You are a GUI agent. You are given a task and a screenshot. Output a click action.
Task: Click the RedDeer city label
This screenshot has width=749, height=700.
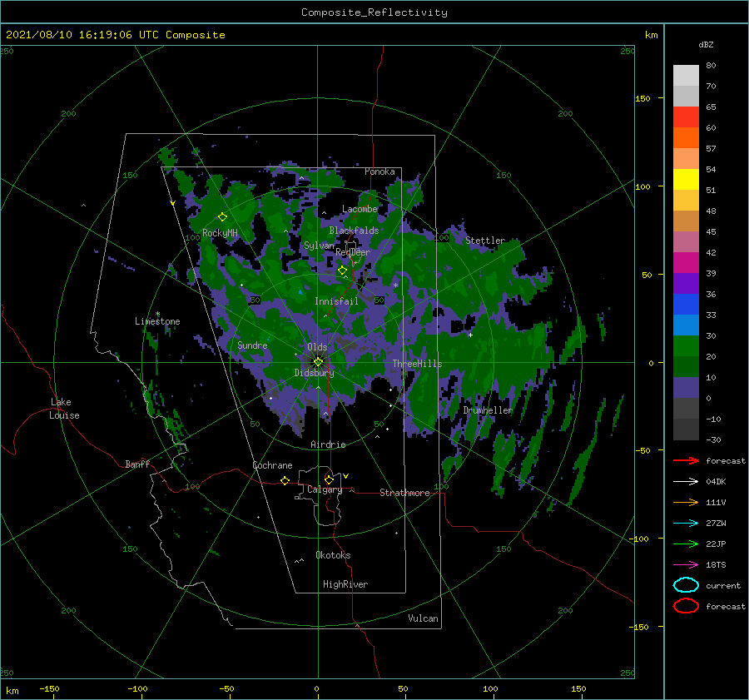point(353,252)
